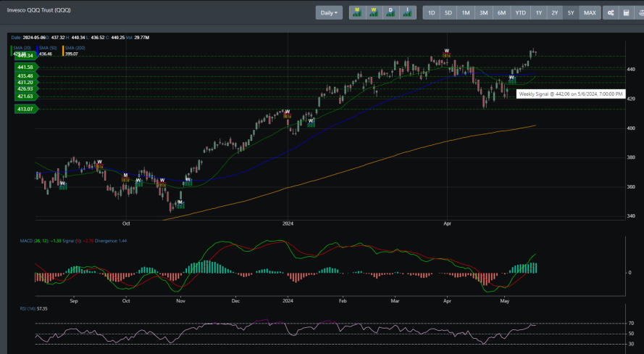Click the Date 2024-05-06 readout
This screenshot has width=644, height=354.
tap(28, 38)
